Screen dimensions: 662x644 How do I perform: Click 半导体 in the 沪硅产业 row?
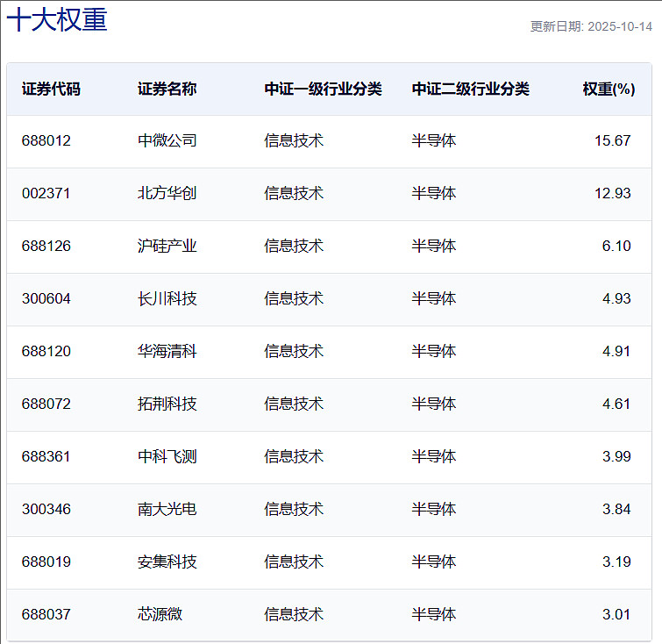[434, 246]
